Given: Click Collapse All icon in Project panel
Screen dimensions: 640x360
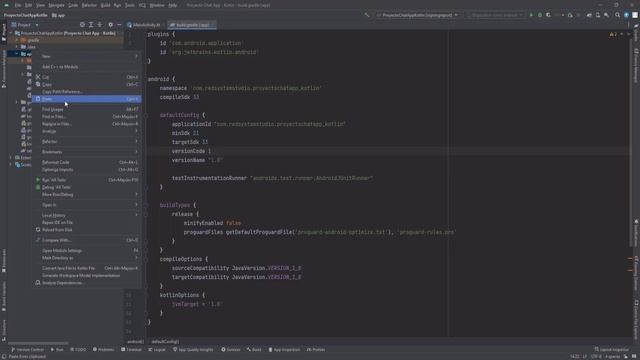Looking at the screenshot, I should [100, 25].
